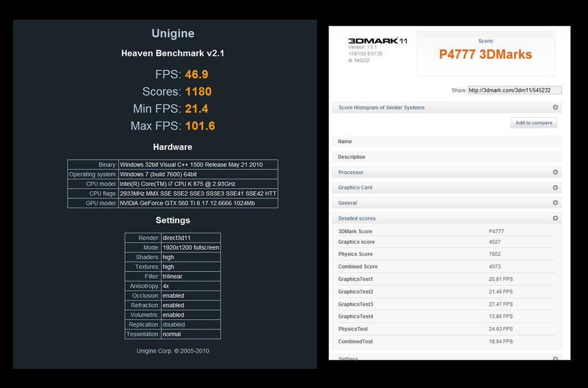The width and height of the screenshot is (588, 388).
Task: Click the Graphics Card row arrow icon
Action: coord(555,188)
